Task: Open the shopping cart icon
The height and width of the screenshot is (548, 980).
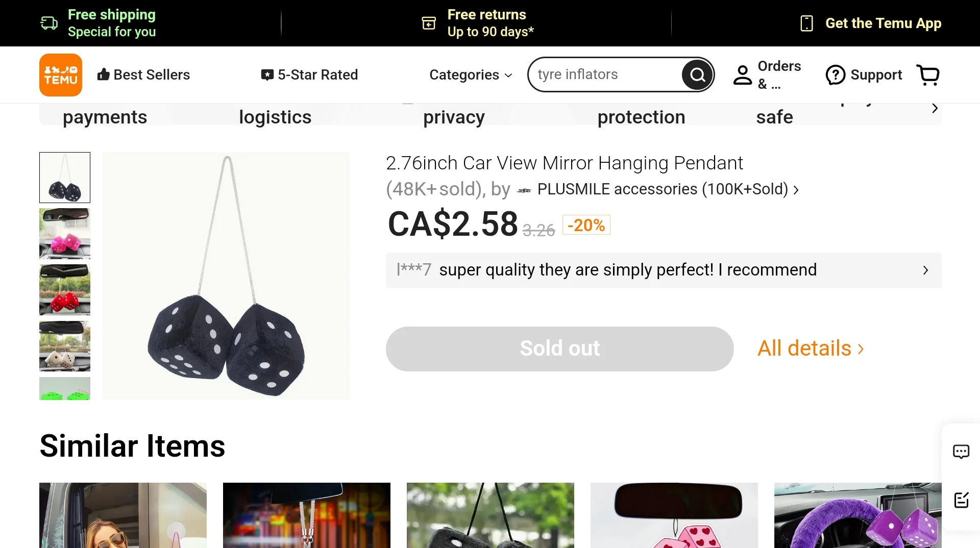Action: click(928, 74)
